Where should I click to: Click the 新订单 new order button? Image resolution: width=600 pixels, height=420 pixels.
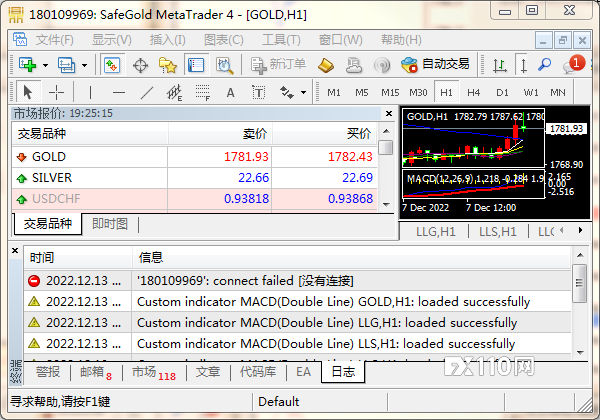(278, 64)
